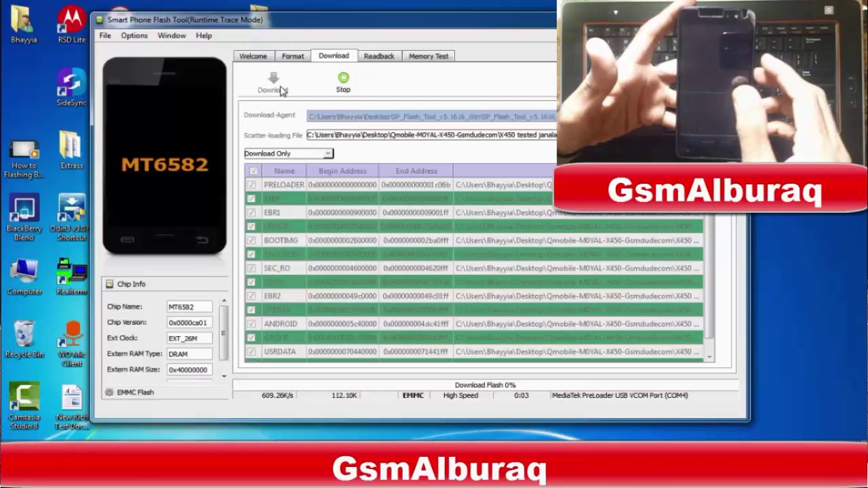The image size is (868, 488).
Task: Click the Chip Info scroll up arrow
Action: point(224,302)
